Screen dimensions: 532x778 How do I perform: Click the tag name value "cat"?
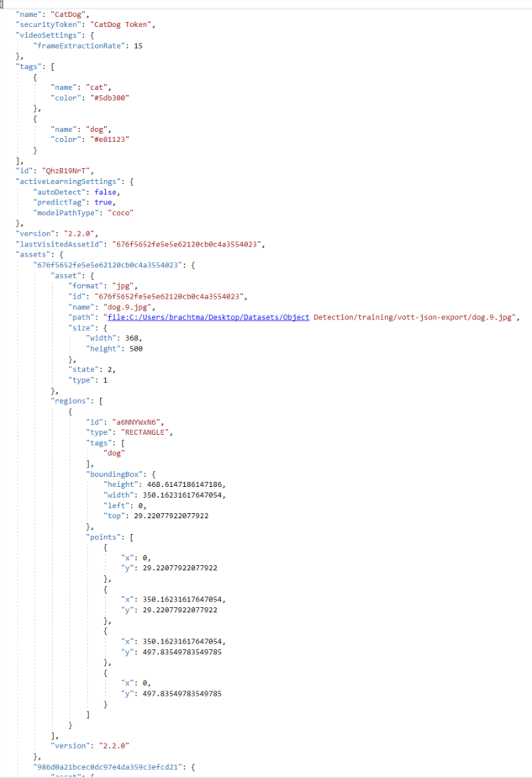click(96, 87)
